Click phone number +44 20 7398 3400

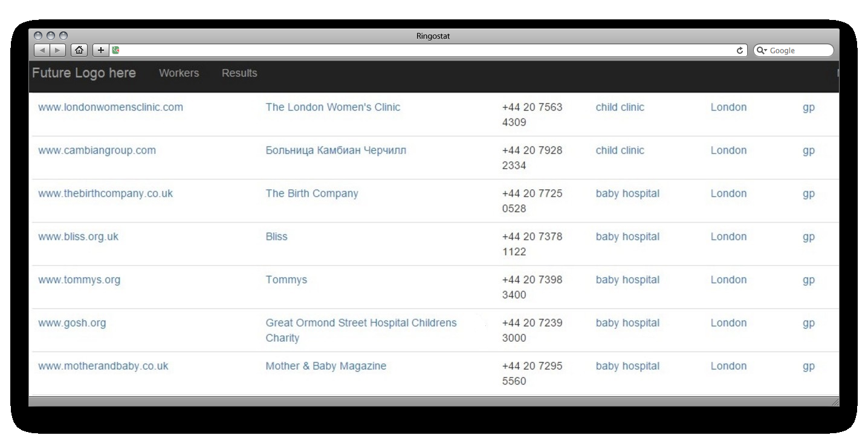[532, 287]
